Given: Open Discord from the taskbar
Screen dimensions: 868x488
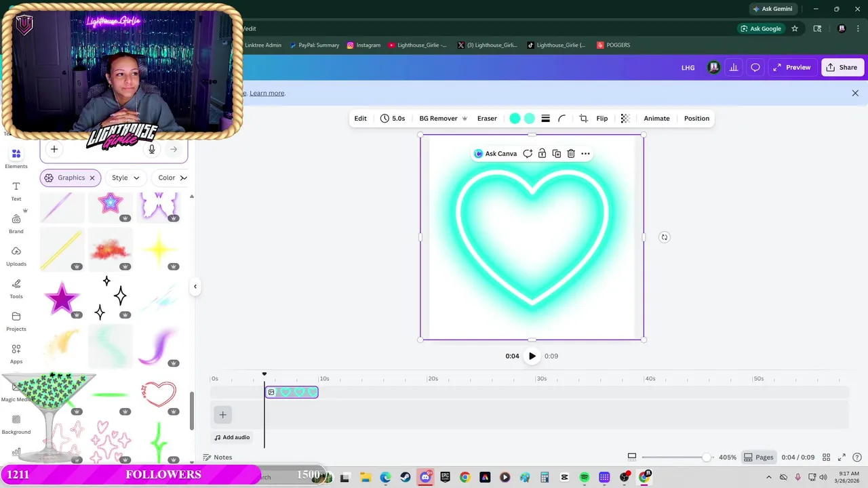Looking at the screenshot, I should point(425,478).
